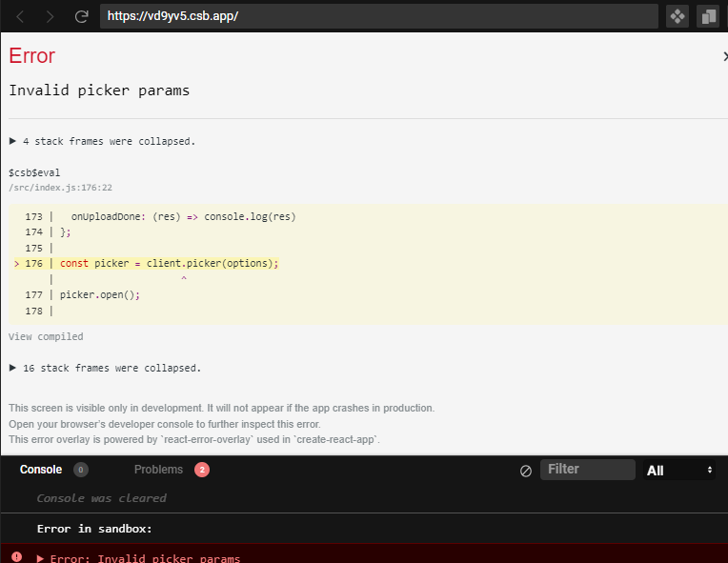Switch to the Problems tab
This screenshot has height=563, width=728.
158,470
